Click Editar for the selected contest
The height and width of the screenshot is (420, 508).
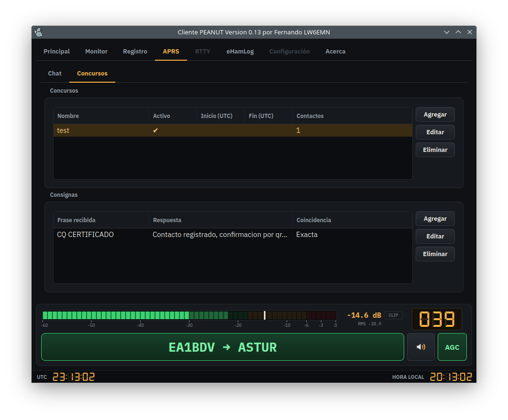pos(435,132)
